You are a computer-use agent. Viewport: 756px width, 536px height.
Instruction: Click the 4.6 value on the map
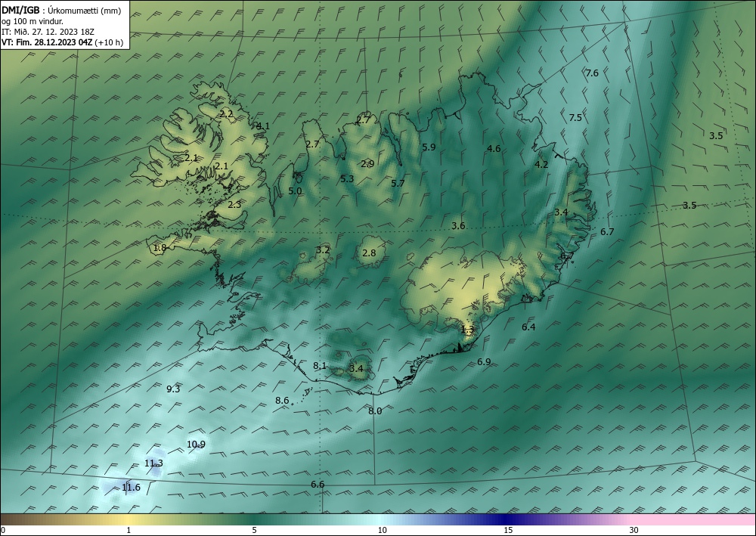click(494, 148)
